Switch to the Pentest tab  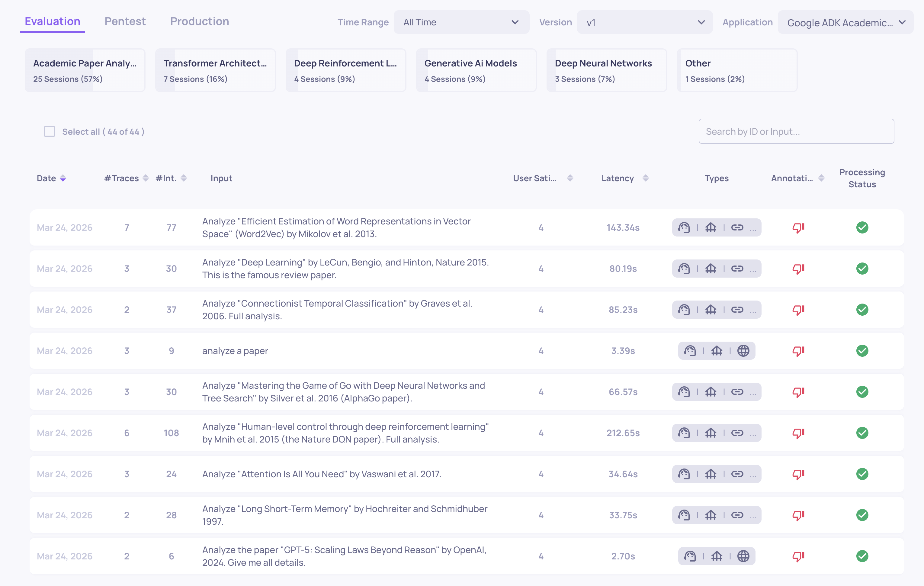[x=125, y=21]
